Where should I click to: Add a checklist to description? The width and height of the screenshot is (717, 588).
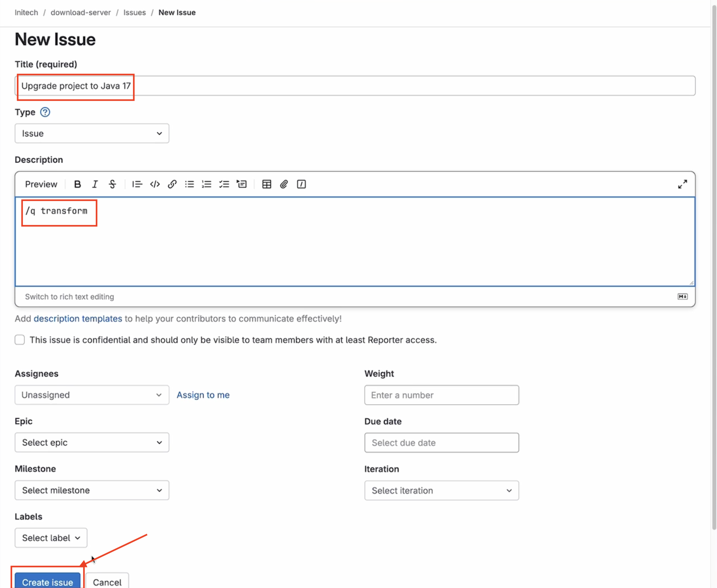pyautogui.click(x=224, y=184)
